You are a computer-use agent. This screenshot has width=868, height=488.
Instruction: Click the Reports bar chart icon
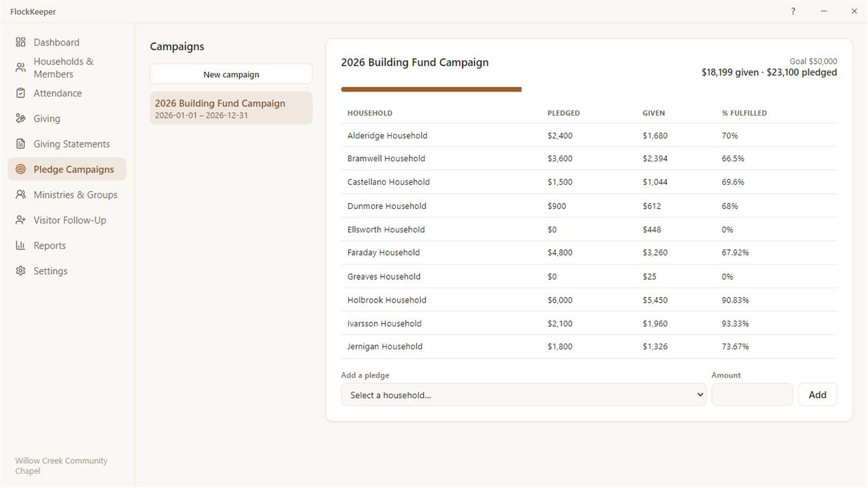[20, 246]
